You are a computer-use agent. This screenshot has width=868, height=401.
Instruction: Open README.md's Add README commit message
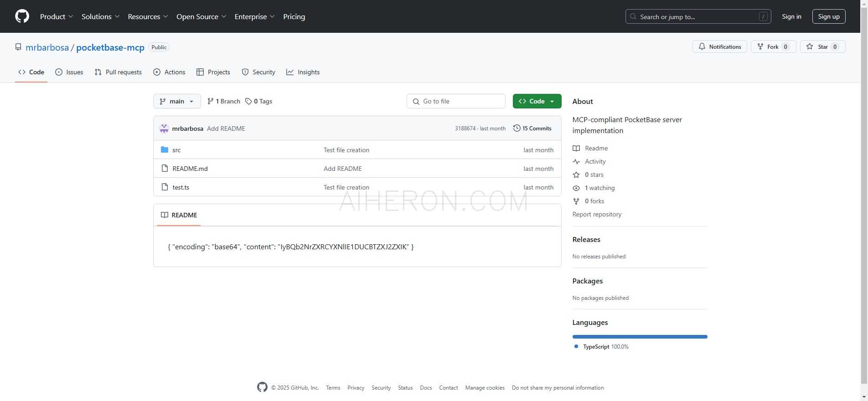343,169
